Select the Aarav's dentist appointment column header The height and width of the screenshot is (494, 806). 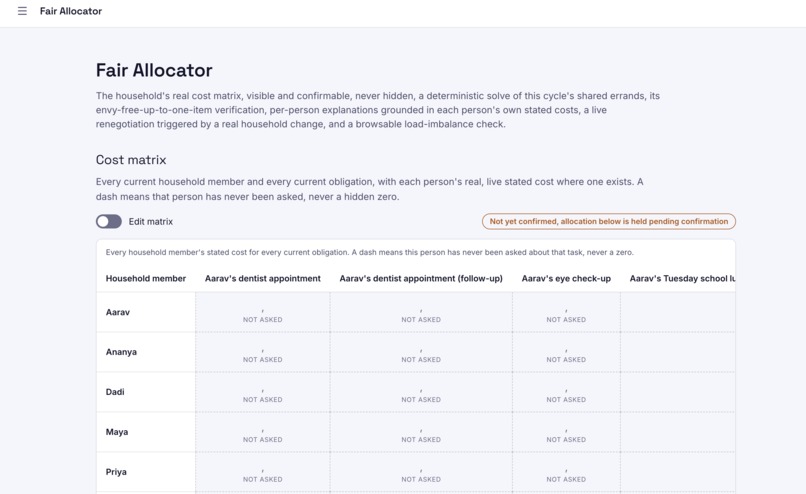[x=263, y=279]
